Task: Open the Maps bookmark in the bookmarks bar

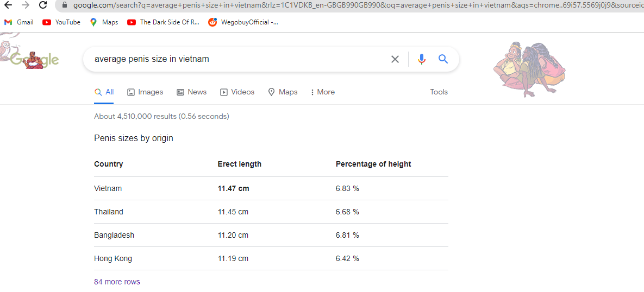Action: pyautogui.click(x=104, y=22)
